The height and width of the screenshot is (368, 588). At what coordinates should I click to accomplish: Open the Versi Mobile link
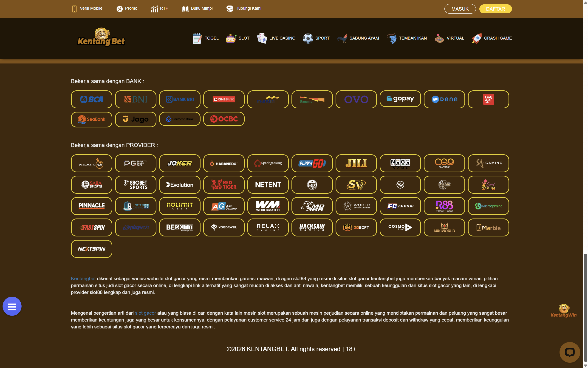[87, 9]
